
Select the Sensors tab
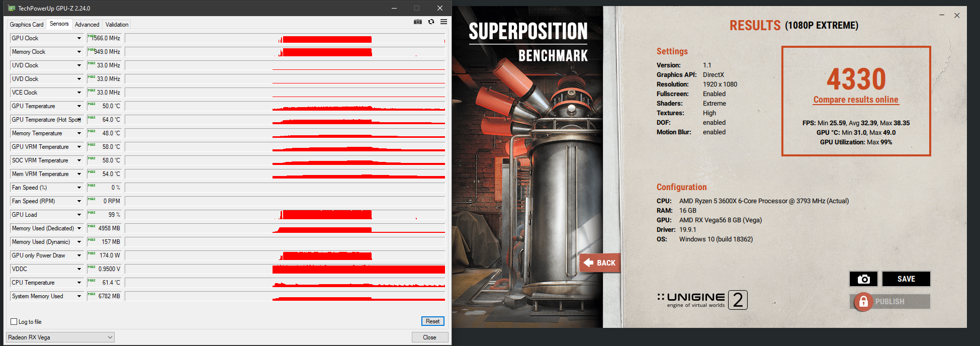pyautogui.click(x=59, y=24)
